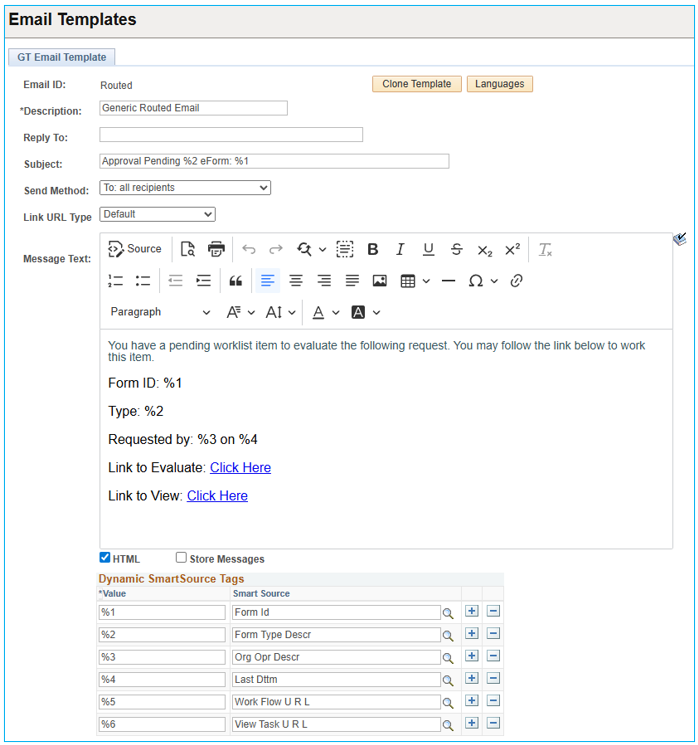Open the font color picker
Image resolution: width=698 pixels, height=745 pixels.
(x=325, y=312)
